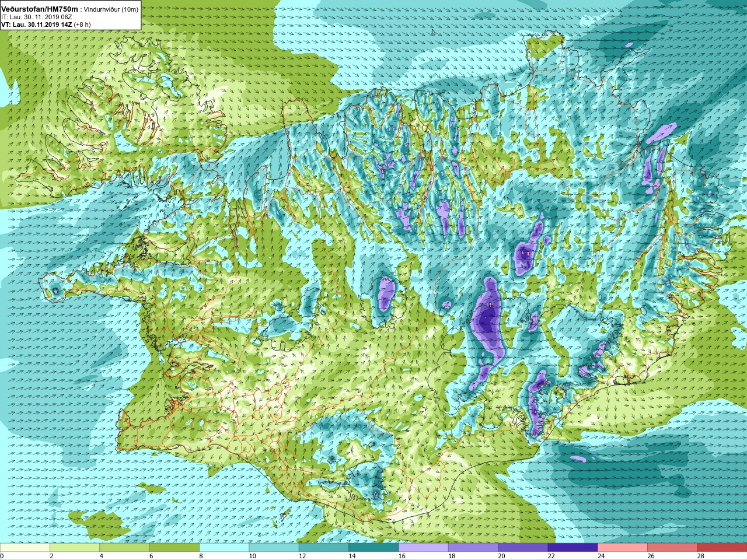Image resolution: width=747 pixels, height=560 pixels.
Task: Click the legend scale value '12'
Action: 302,556
